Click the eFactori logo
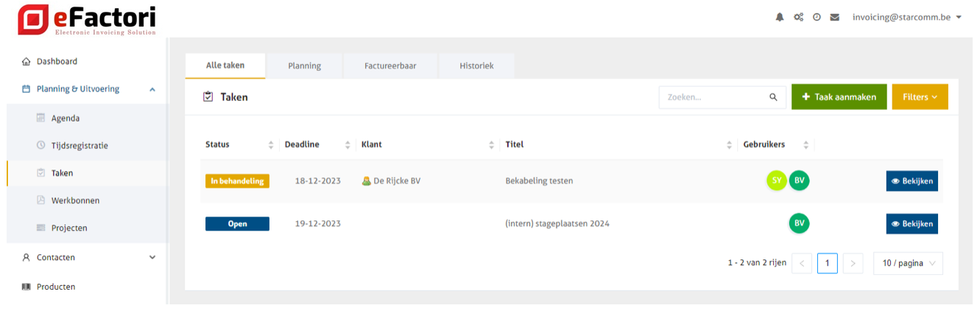Image resolution: width=980 pixels, height=311 pixels. (x=87, y=20)
